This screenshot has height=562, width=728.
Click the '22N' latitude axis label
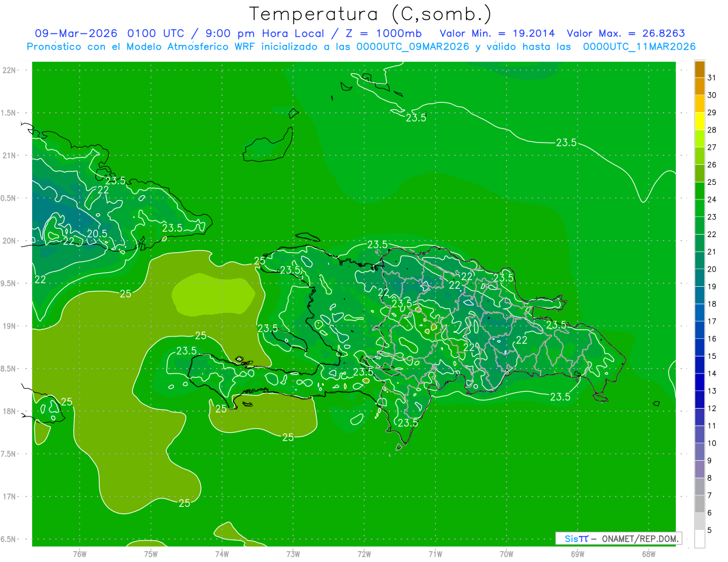point(10,70)
